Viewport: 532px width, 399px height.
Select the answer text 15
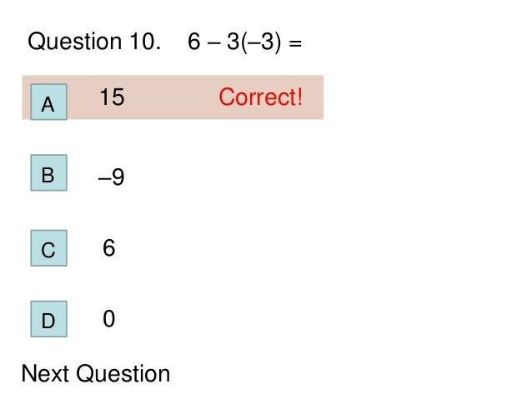click(112, 97)
